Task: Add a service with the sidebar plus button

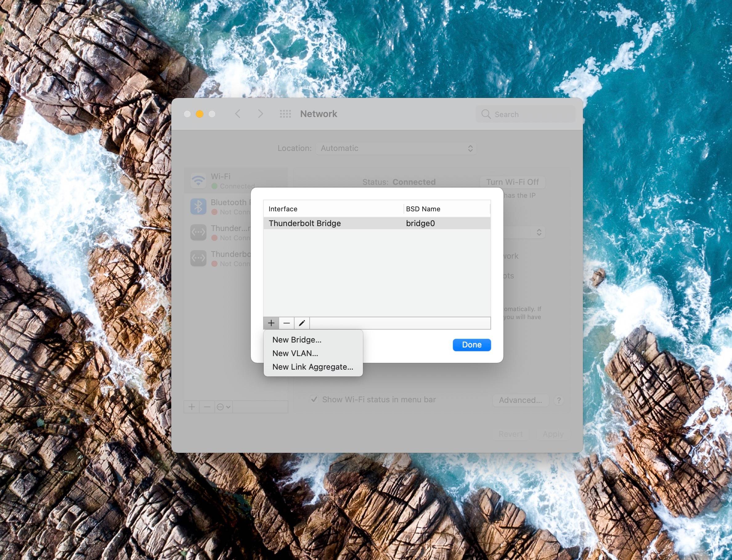Action: (192, 407)
